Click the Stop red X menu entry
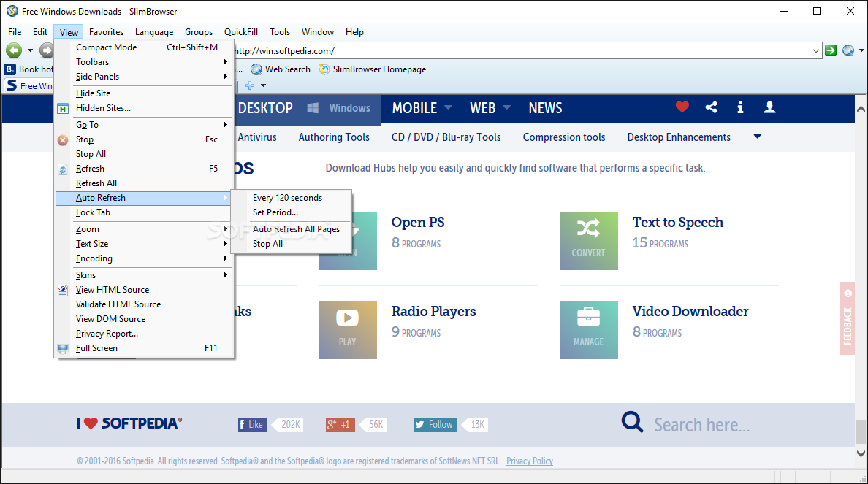 [x=145, y=139]
